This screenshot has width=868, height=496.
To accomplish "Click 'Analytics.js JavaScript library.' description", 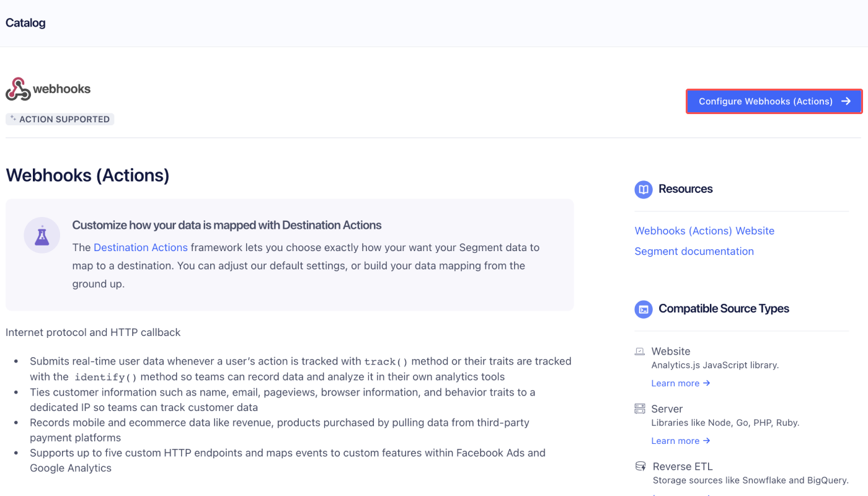I will 715,365.
